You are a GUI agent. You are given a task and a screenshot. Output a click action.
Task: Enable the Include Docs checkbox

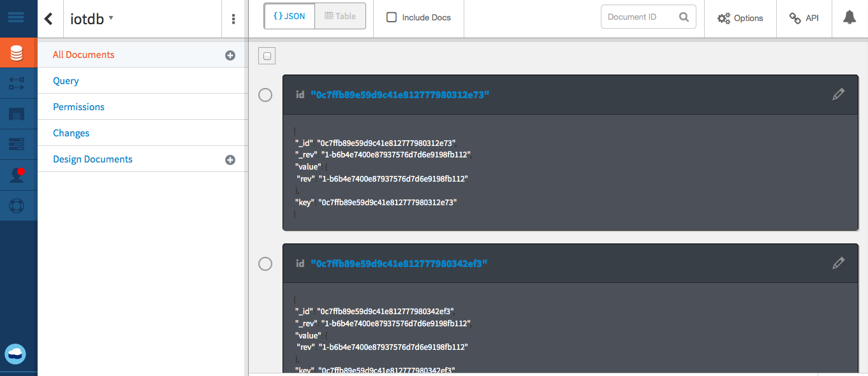click(391, 18)
